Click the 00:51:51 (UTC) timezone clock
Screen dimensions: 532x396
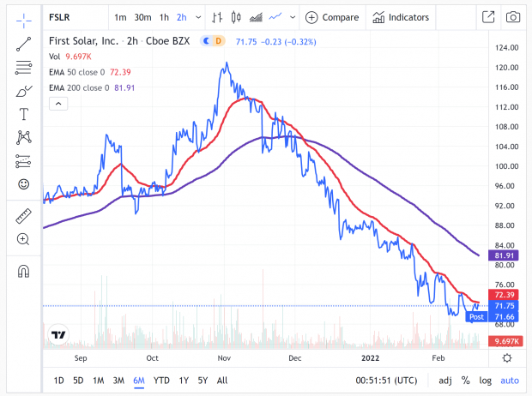(x=386, y=381)
